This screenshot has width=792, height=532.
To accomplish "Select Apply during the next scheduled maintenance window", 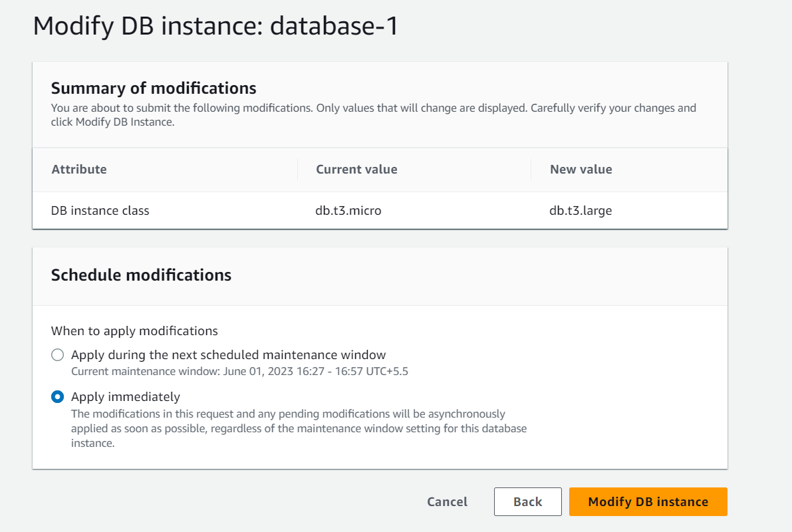I will coord(58,355).
